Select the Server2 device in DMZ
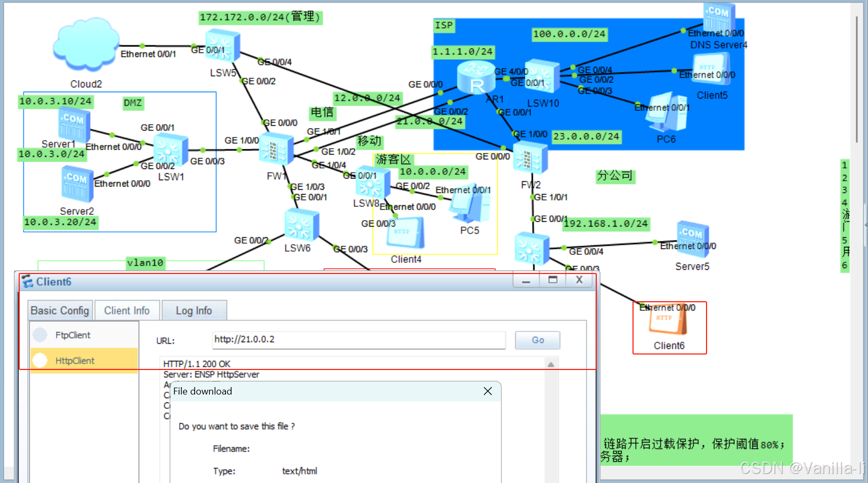 [x=77, y=185]
